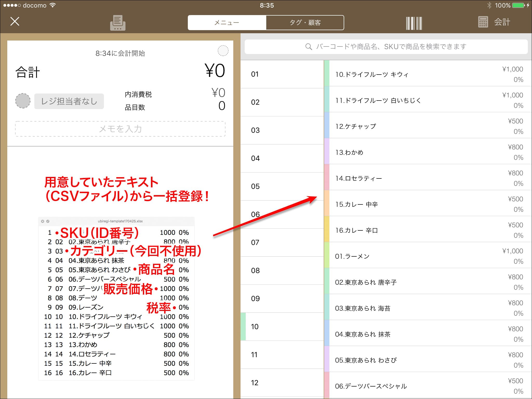The image size is (532, 399).
Task: Select category 08
Action: pyautogui.click(x=282, y=271)
